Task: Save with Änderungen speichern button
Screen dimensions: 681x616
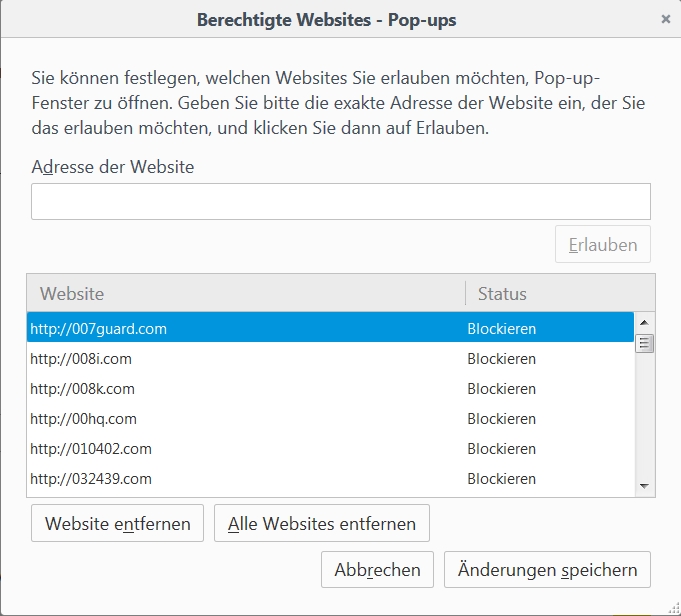Action: pyautogui.click(x=547, y=570)
